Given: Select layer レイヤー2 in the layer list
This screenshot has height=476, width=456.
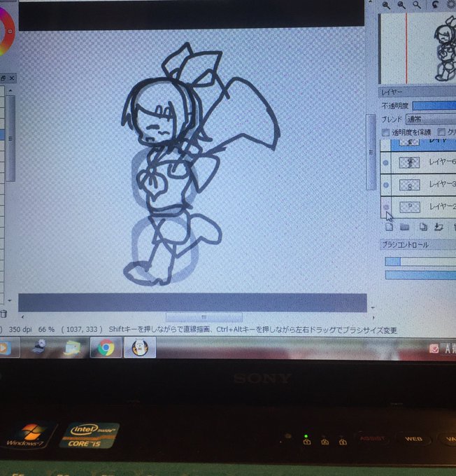Looking at the screenshot, I should [x=424, y=206].
